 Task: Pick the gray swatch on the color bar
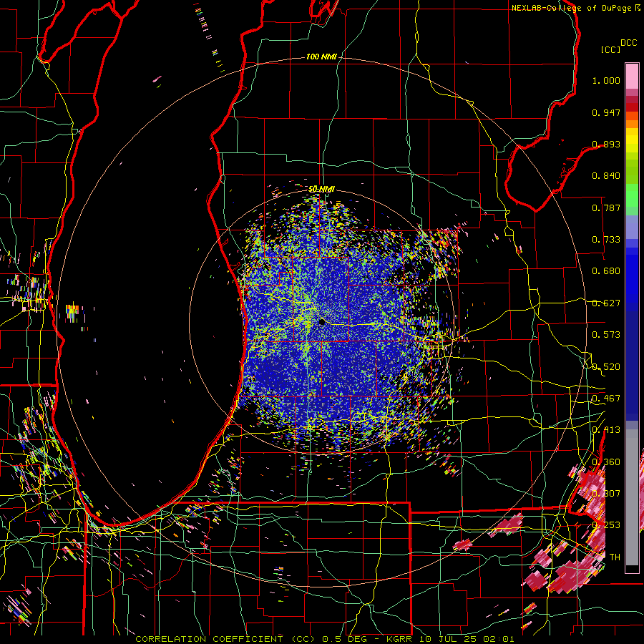(x=632, y=497)
